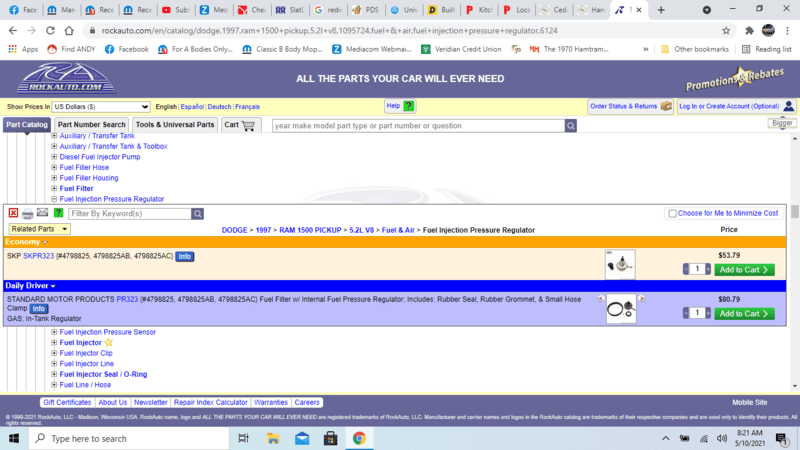800x450 pixels.
Task: Open Chrome from the Windows taskbar
Action: click(359, 438)
